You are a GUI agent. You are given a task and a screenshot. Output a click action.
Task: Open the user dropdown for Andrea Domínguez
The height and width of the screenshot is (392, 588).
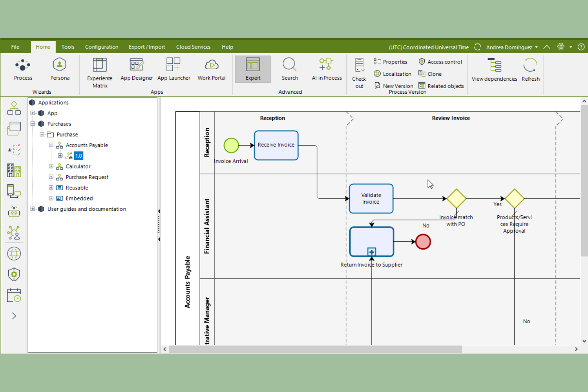point(536,47)
